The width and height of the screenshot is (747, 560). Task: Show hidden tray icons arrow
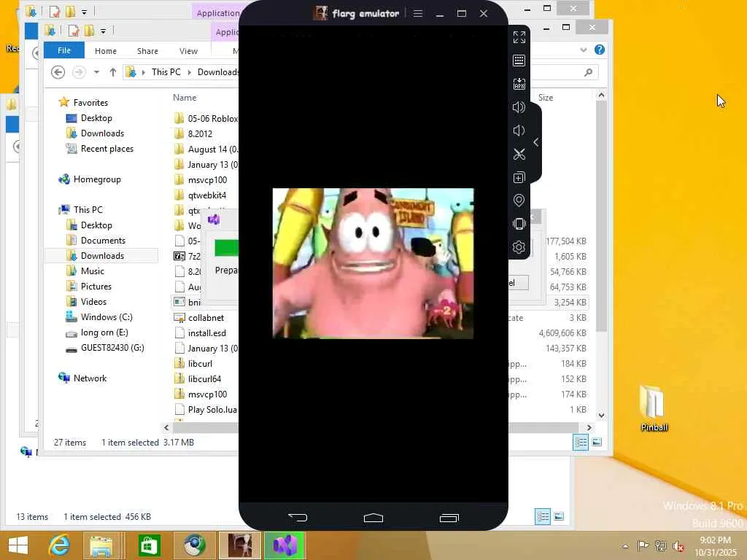(x=625, y=546)
